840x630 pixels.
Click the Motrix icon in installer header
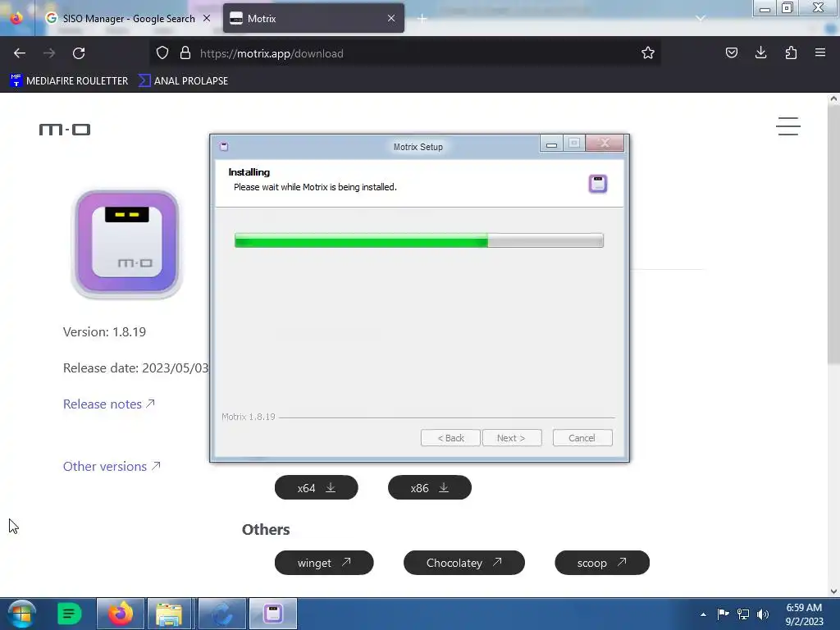tap(598, 184)
